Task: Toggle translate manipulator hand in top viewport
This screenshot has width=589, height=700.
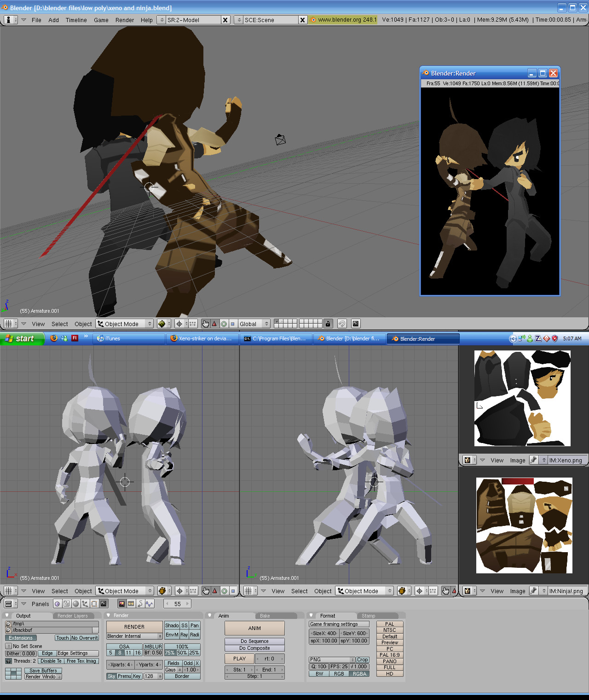Action: click(206, 324)
